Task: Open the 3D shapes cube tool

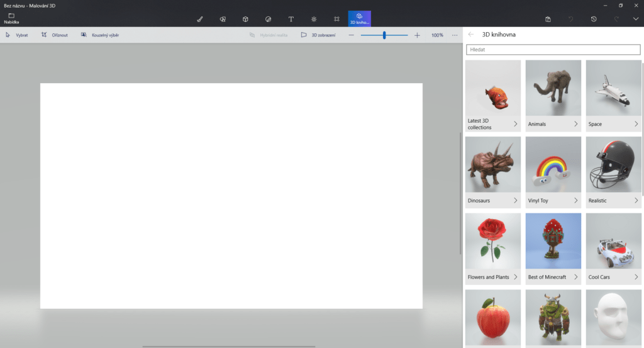Action: pyautogui.click(x=245, y=19)
